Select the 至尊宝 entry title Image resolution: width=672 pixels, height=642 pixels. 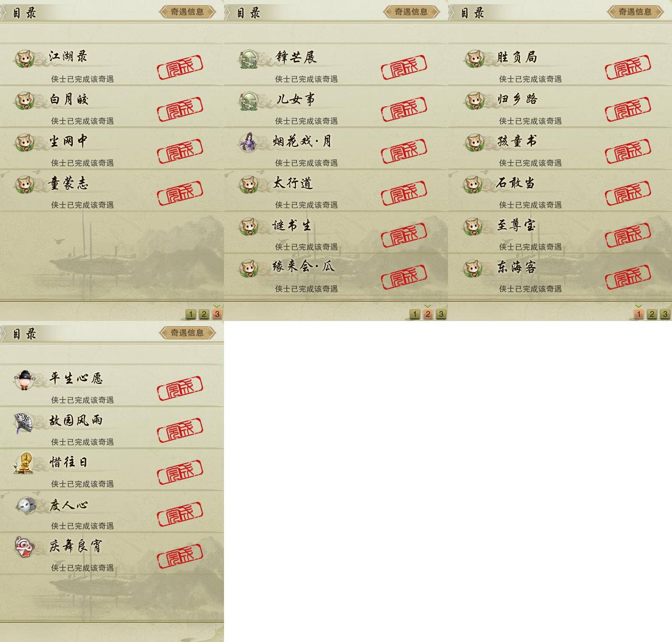[x=517, y=225]
